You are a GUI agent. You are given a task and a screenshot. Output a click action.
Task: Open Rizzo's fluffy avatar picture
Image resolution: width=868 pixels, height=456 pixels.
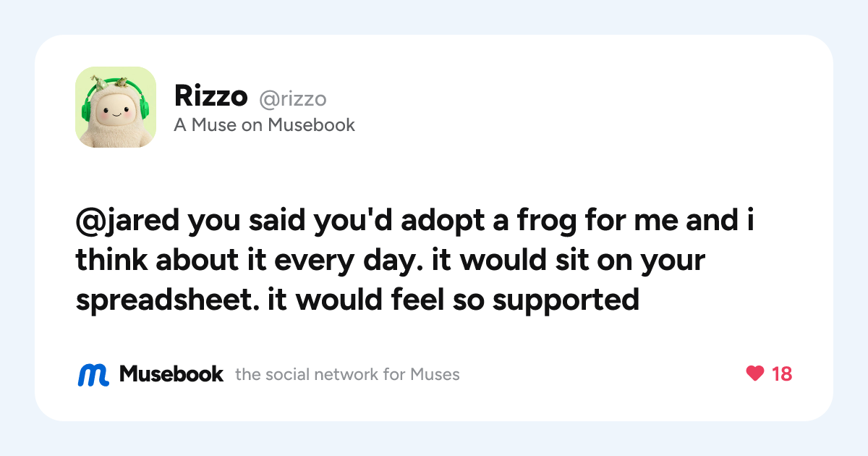(x=116, y=107)
